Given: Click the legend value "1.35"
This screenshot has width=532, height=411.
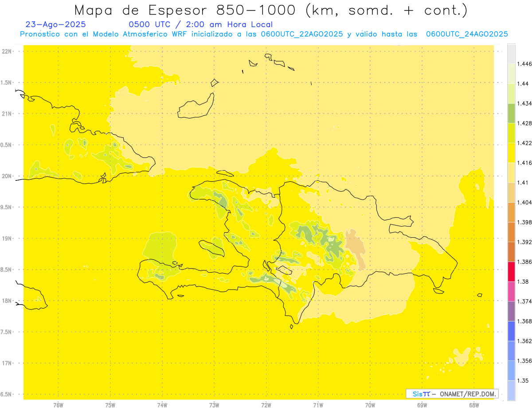Looking at the screenshot, I should coord(523,380).
